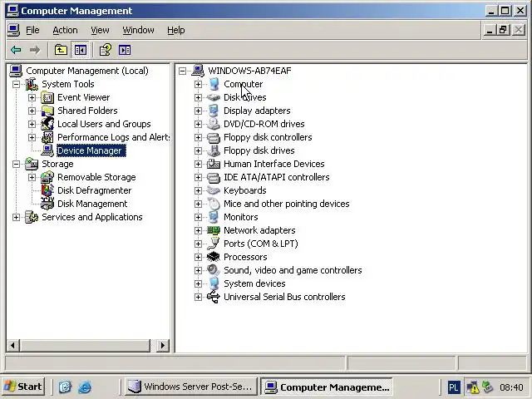Launch Internet Explorer from Quick Launch
Viewport: 532px width, 399px height.
[85, 387]
